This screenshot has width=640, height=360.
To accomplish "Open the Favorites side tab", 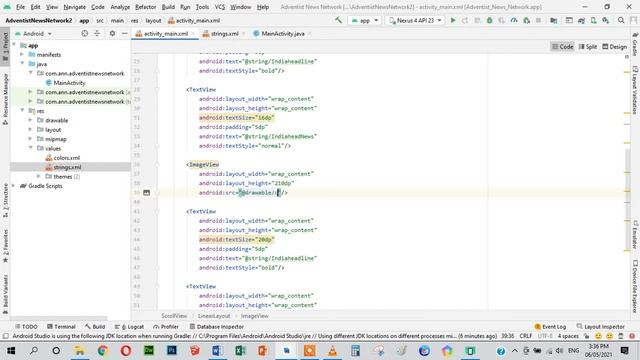I will (5, 246).
